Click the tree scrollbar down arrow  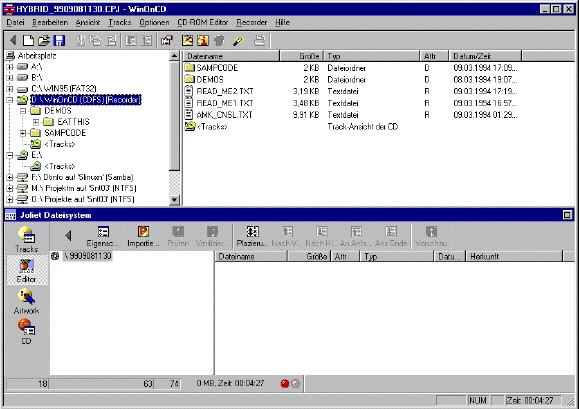pyautogui.click(x=174, y=200)
